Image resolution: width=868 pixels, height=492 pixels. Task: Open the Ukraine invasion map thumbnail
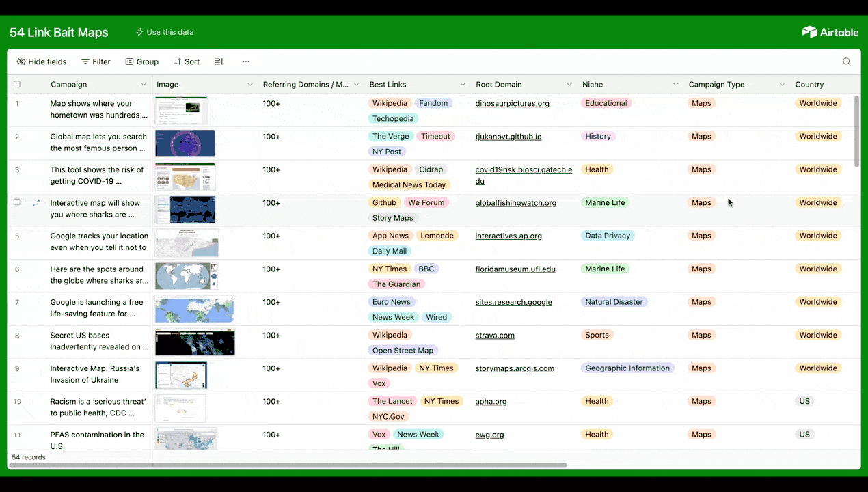pos(181,375)
